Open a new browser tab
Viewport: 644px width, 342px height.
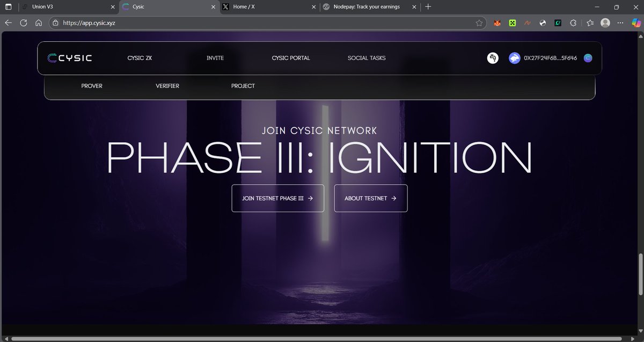(428, 7)
